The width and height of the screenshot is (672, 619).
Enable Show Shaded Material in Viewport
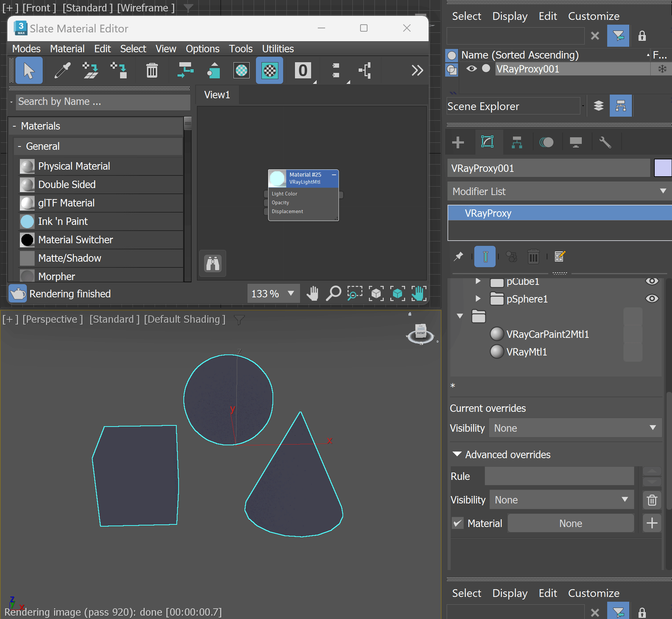[269, 70]
